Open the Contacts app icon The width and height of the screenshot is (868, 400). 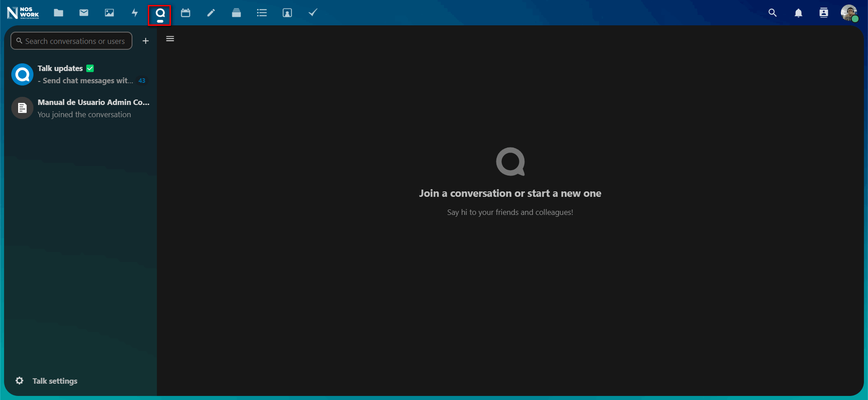[287, 13]
